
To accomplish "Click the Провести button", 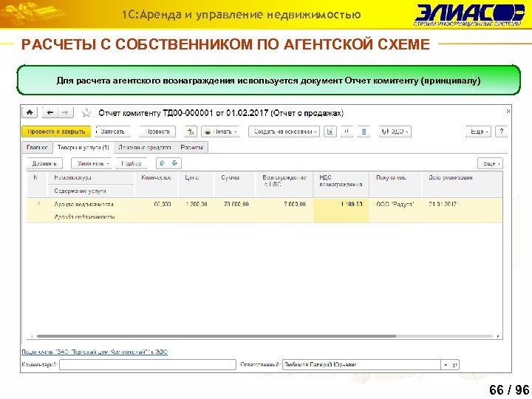I will point(158,132).
